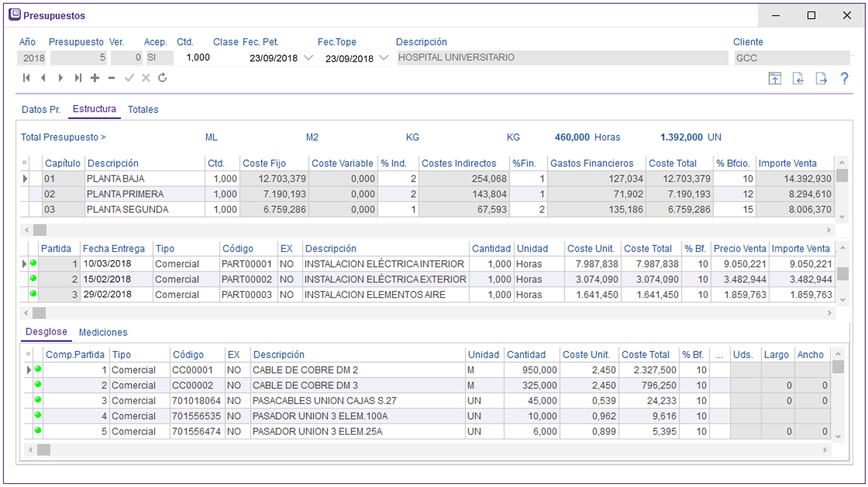Click the chapters grid horizontal scrollbar thumb
This screenshot has height=487, width=868.
(40, 230)
